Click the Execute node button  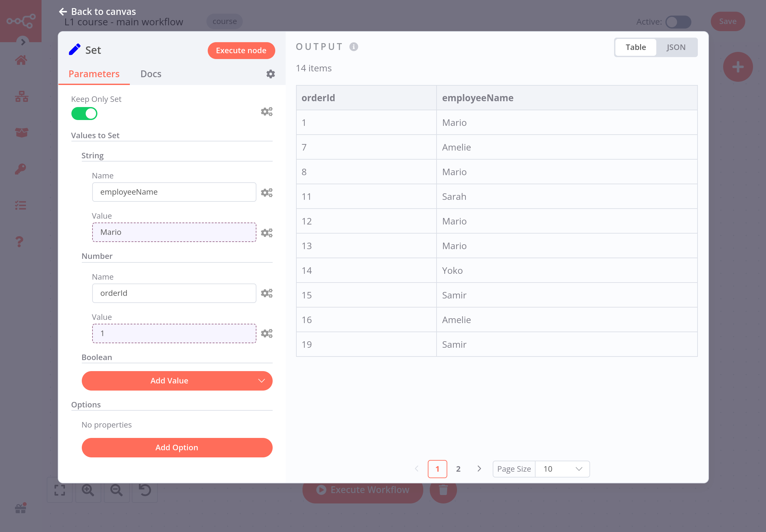241,51
